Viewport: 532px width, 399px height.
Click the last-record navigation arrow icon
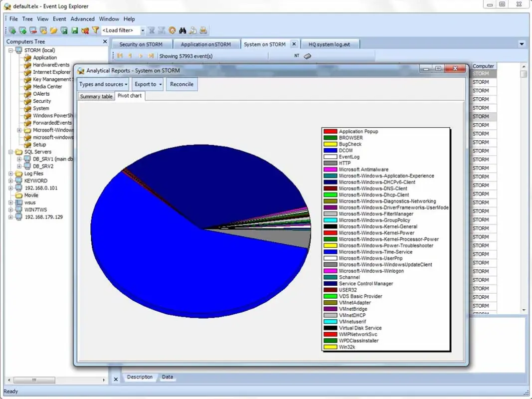coord(150,56)
